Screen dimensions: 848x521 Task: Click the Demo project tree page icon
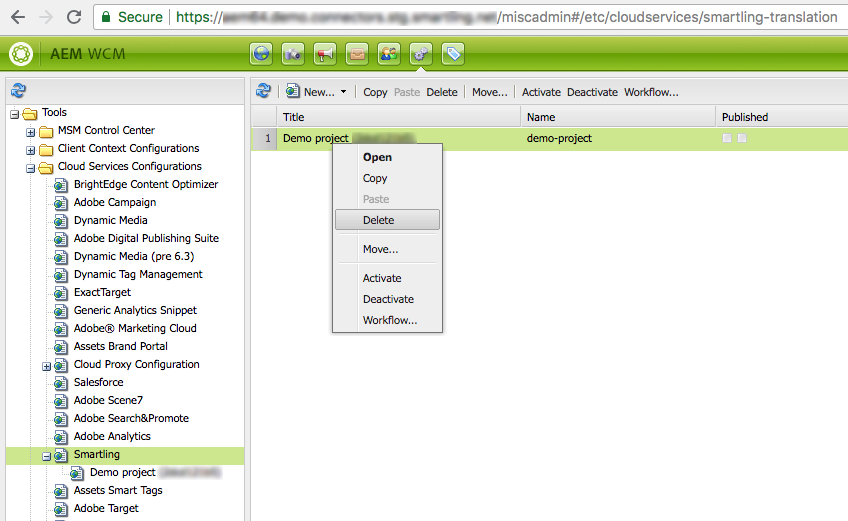pos(77,474)
